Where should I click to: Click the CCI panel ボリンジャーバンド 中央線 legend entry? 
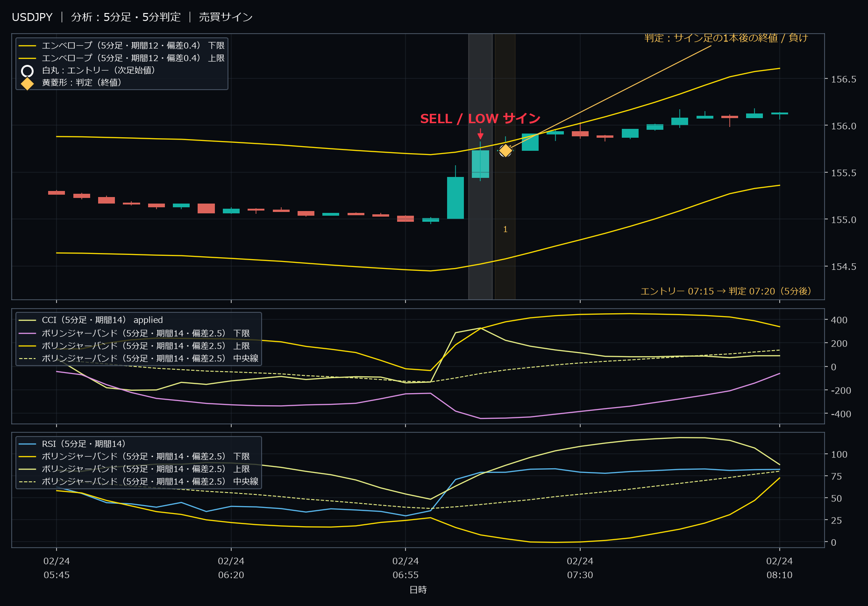click(x=138, y=358)
